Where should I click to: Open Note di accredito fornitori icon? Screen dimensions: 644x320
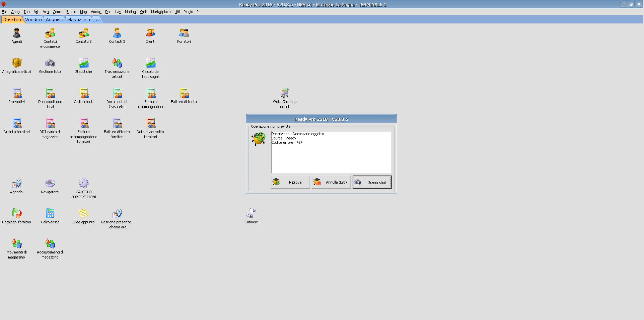point(151,123)
